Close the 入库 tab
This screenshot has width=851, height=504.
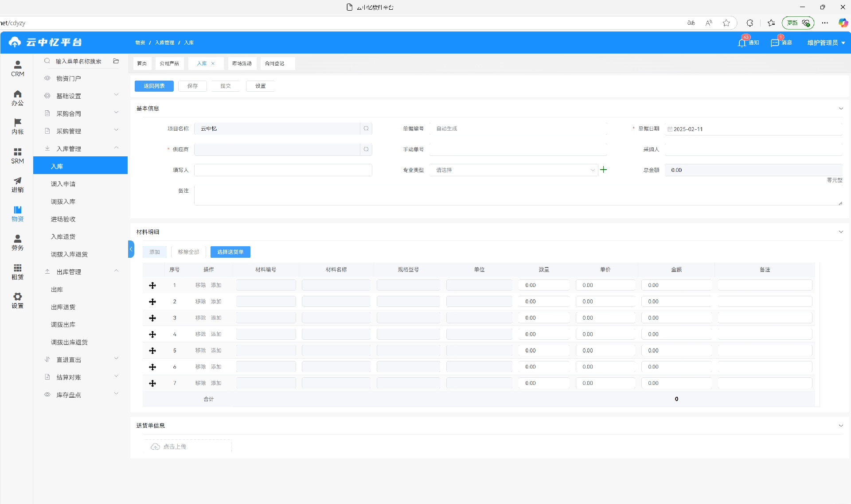click(x=213, y=63)
